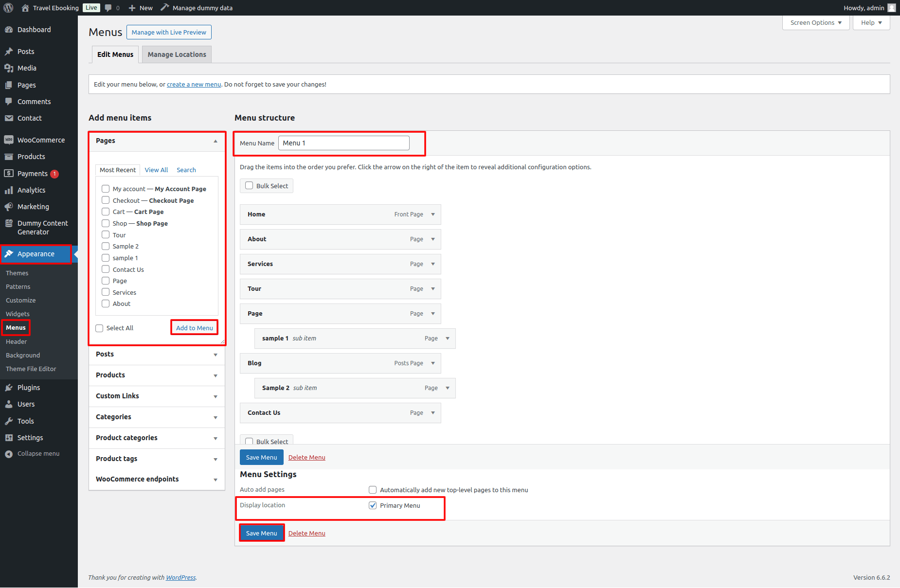Click the Plugins plug icon
Screen dimensions: 900x588
[x=9, y=388]
